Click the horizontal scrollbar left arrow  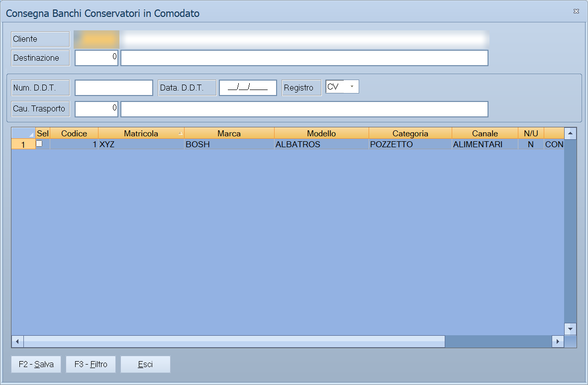17,342
